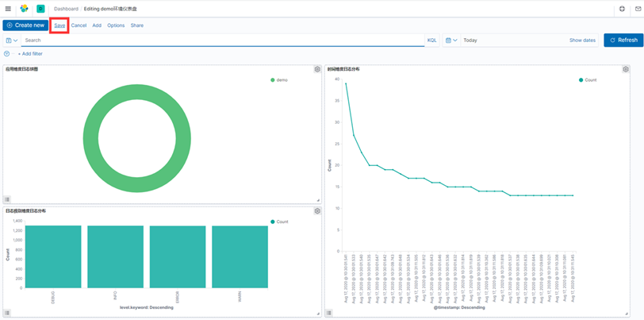Select the DEBUG bar
This screenshot has height=320, width=644.
click(x=53, y=256)
